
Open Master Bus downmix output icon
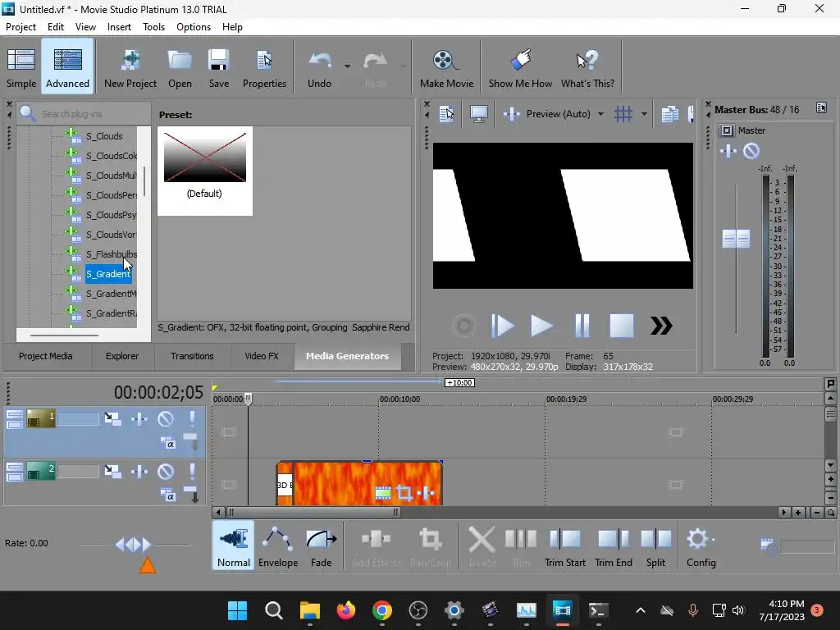pyautogui.click(x=821, y=107)
